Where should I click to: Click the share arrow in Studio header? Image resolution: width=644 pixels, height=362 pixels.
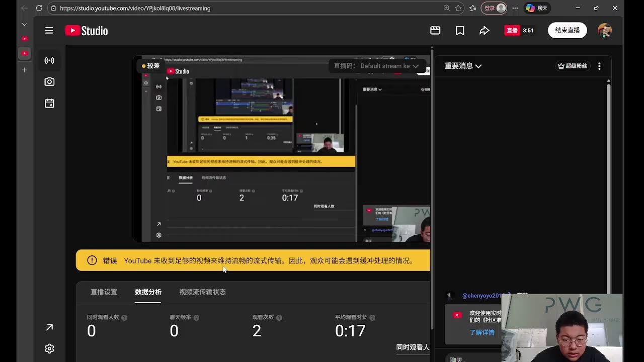coord(484,31)
